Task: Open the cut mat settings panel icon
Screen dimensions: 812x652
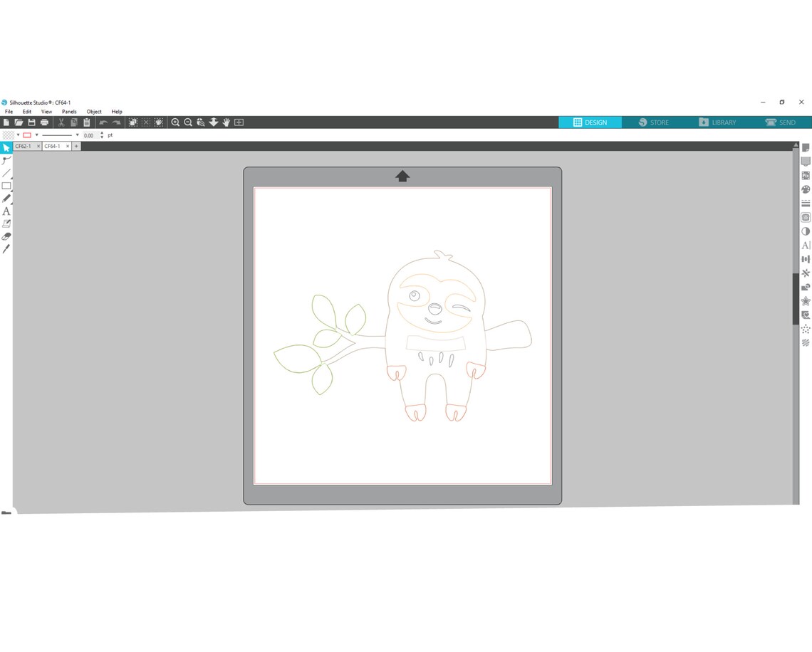Action: [806, 162]
